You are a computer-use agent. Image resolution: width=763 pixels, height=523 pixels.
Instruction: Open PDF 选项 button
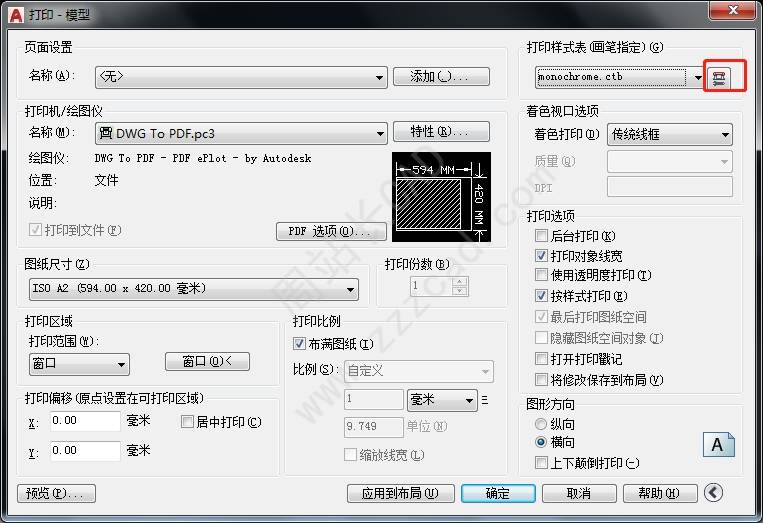point(331,232)
